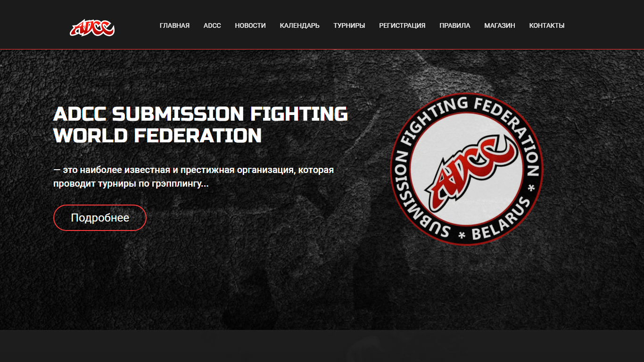Viewport: 644px width, 362px height.
Task: Open the Регистрация page
Action: [402, 25]
